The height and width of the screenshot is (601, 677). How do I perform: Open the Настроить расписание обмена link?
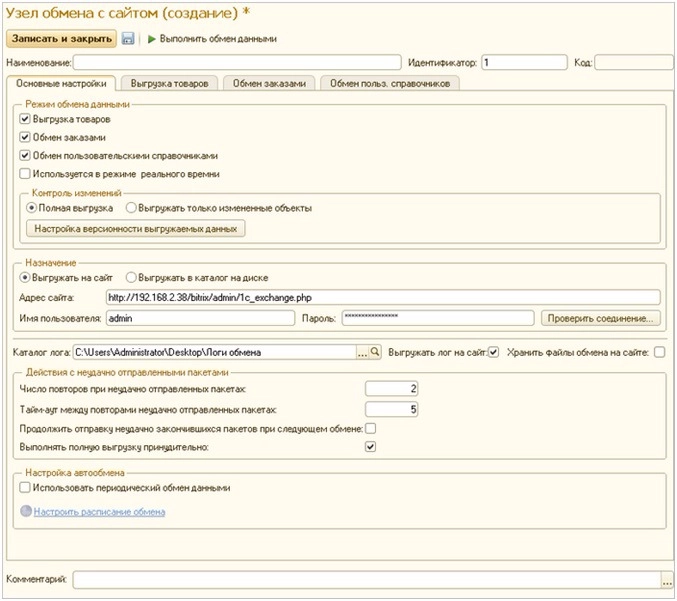99,512
